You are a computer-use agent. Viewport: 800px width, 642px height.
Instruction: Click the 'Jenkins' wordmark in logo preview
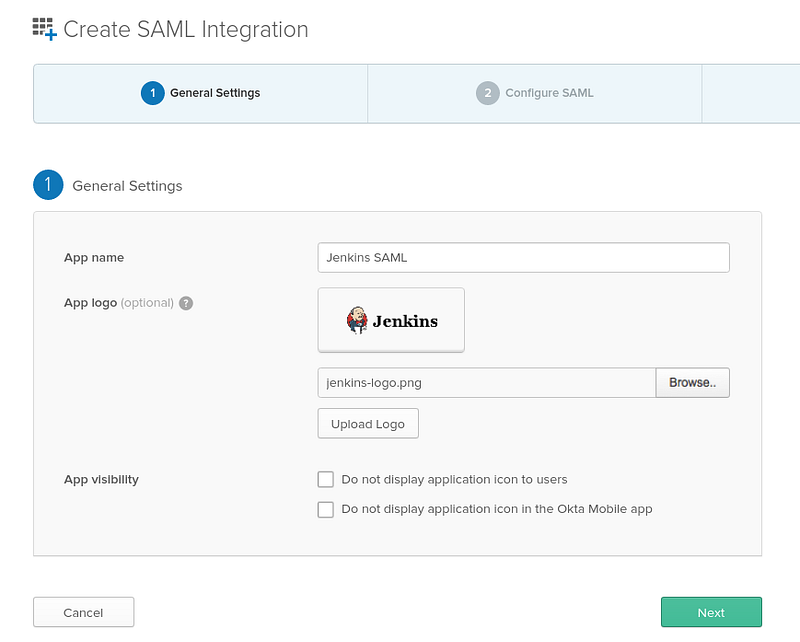pos(405,321)
